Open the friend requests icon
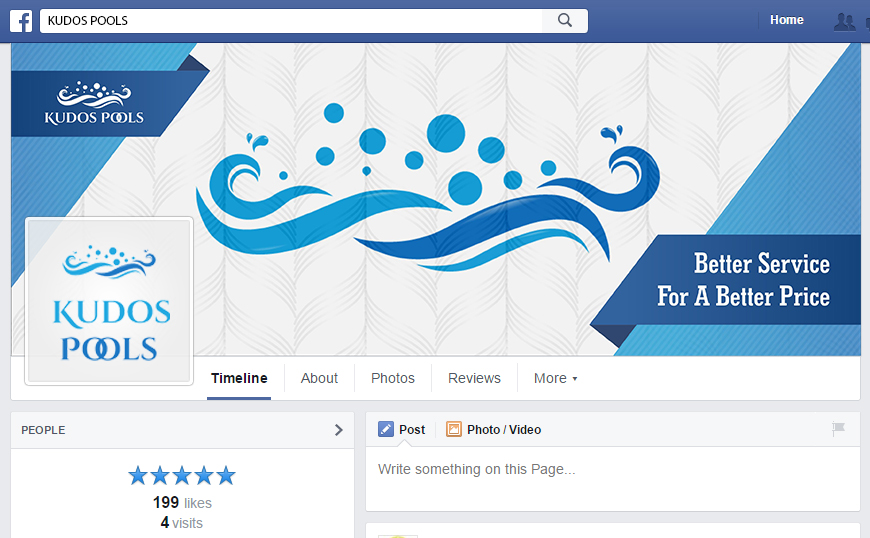The image size is (870, 538). (844, 22)
